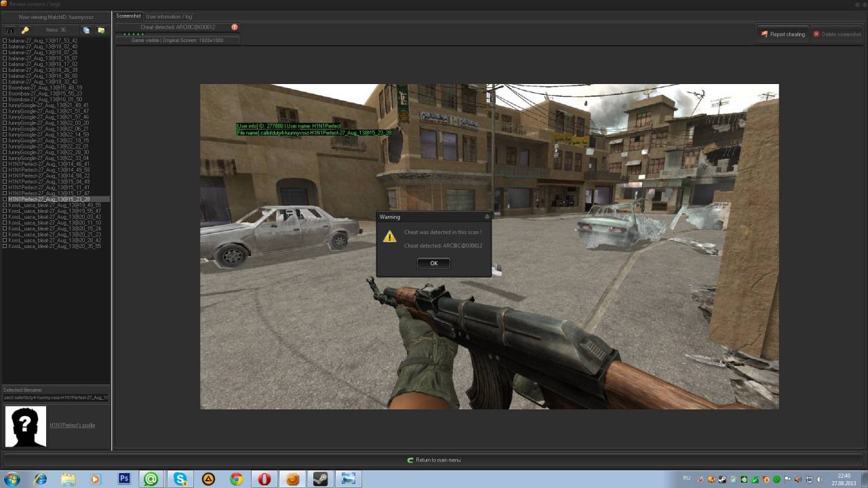868x488 pixels.
Task: Check the balanar-27_Aug_13@18_02_40 checkbox
Action: pos(5,46)
